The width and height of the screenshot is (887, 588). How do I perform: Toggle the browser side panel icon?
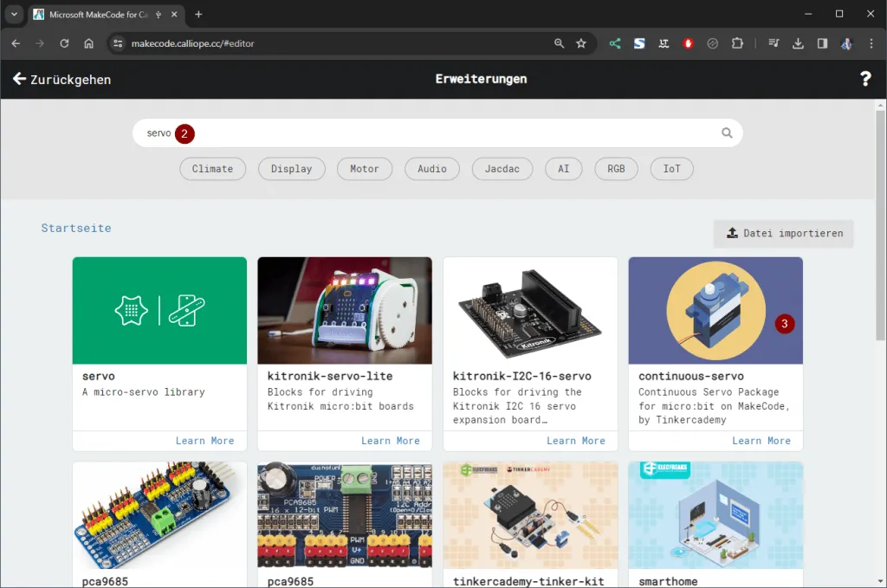[822, 43]
